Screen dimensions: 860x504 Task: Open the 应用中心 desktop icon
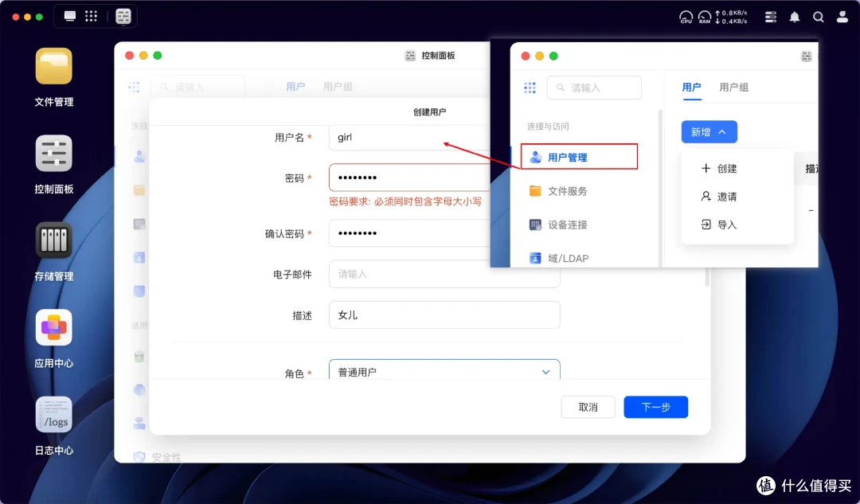pyautogui.click(x=54, y=327)
